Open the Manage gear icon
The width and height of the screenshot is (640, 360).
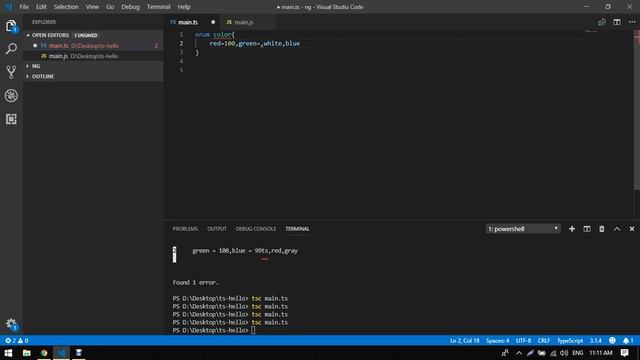tap(11, 324)
